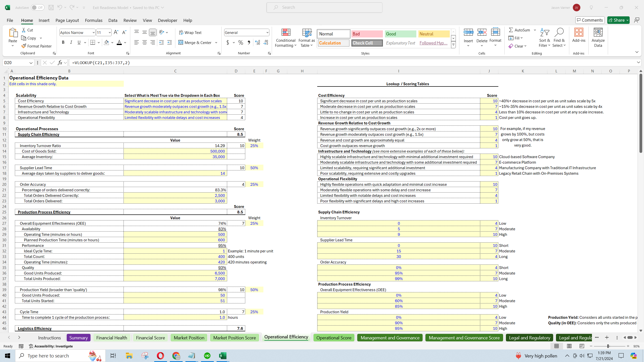Click the Save disk icon

click(x=51, y=8)
